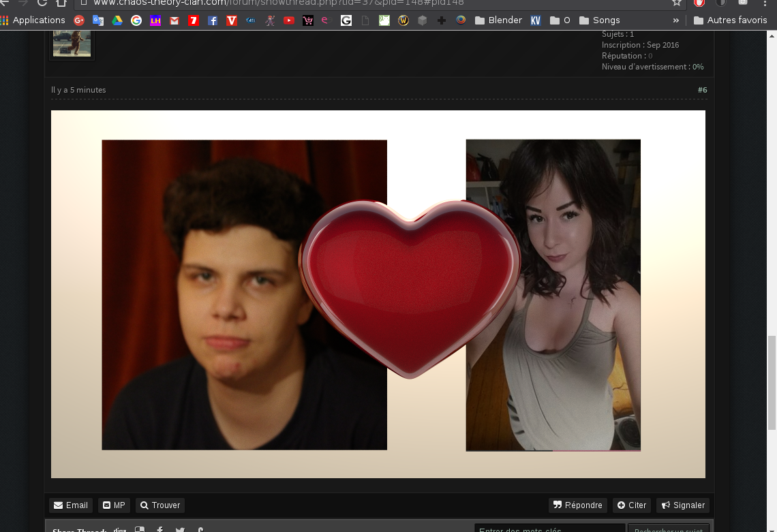Viewport: 777px width, 532px height.
Task: Bookmark this page with the star icon
Action: (677, 3)
